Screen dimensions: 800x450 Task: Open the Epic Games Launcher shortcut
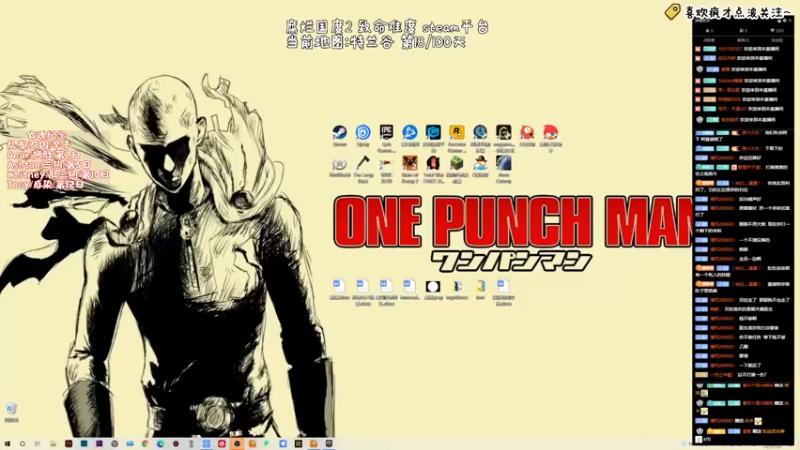[386, 139]
